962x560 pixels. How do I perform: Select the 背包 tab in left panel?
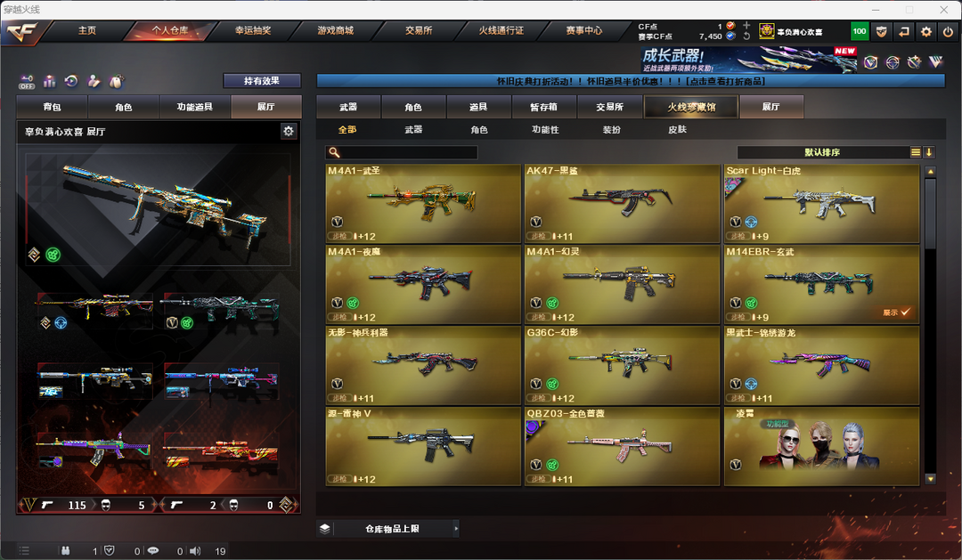click(53, 107)
